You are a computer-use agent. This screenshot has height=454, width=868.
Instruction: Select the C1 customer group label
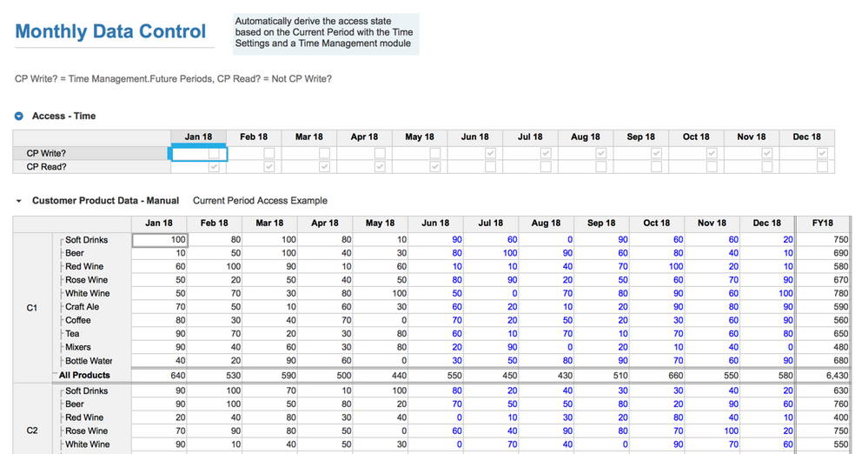[x=32, y=307]
